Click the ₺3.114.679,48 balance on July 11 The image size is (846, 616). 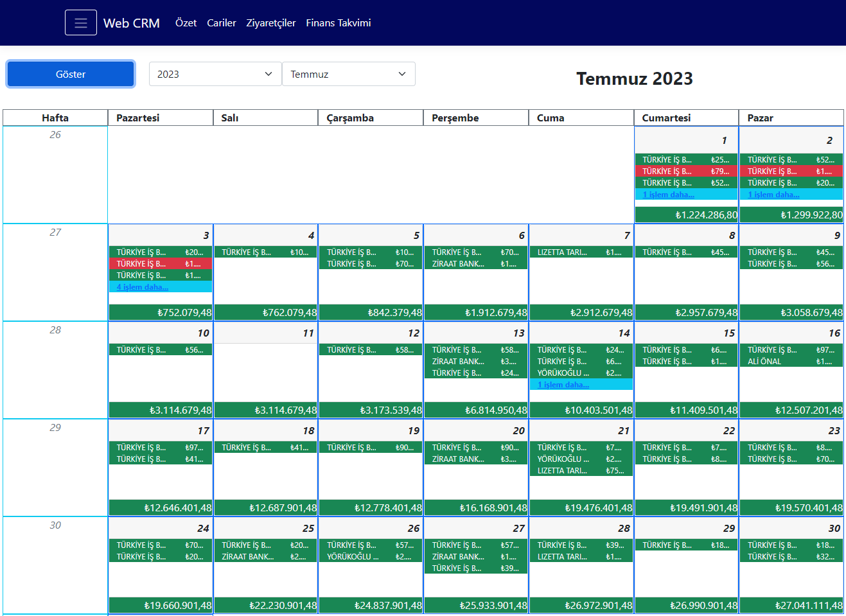tap(266, 410)
